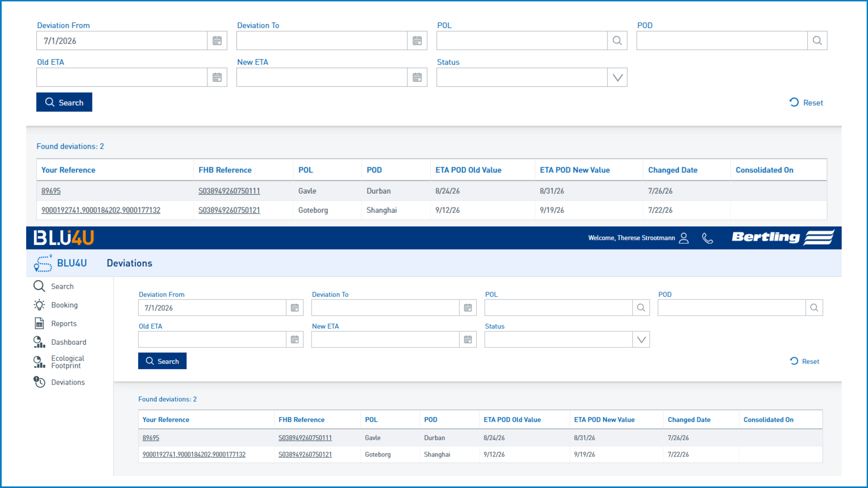Viewport: 868px width, 488px height.
Task: Click Status combo box field in top panel
Action: 522,78
